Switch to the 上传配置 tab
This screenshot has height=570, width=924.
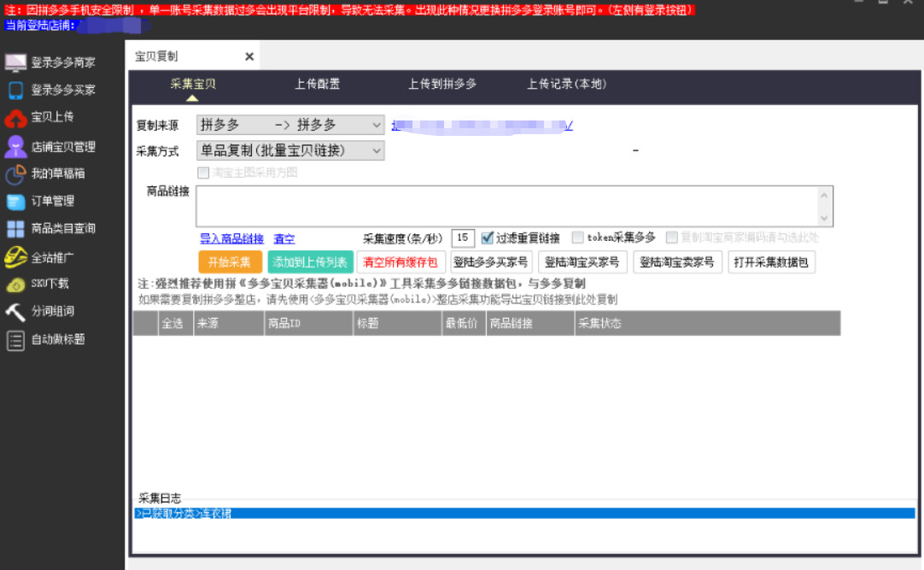pos(317,84)
